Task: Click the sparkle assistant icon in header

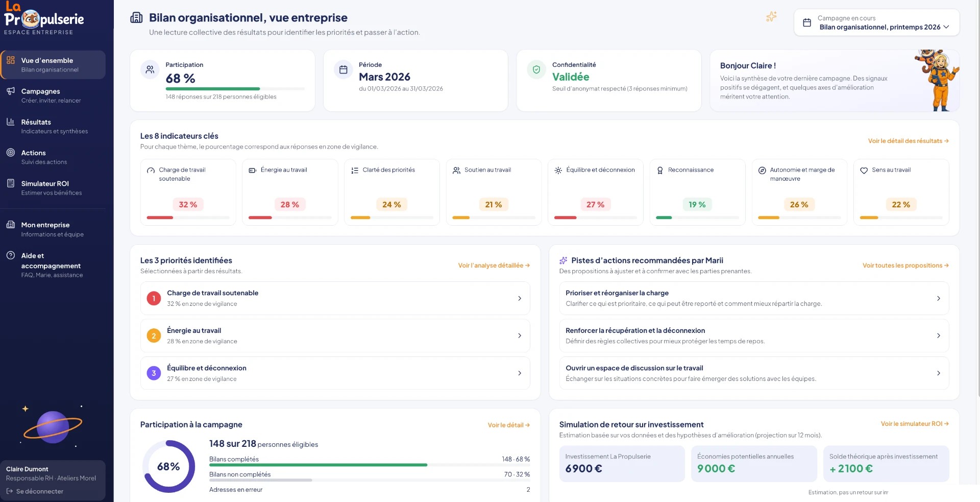Action: (771, 17)
